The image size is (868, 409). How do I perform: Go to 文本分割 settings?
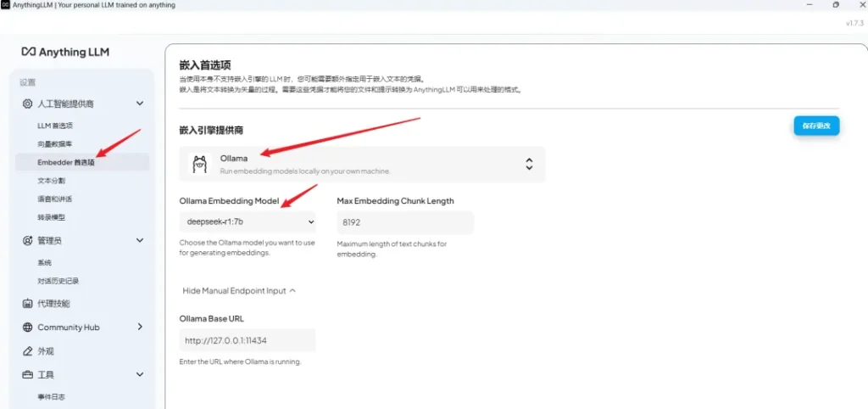point(51,181)
